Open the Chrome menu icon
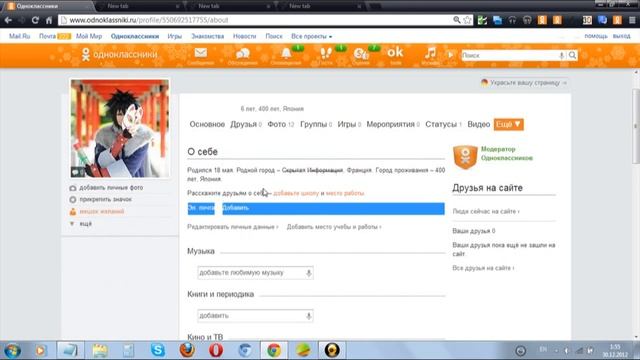 632,20
